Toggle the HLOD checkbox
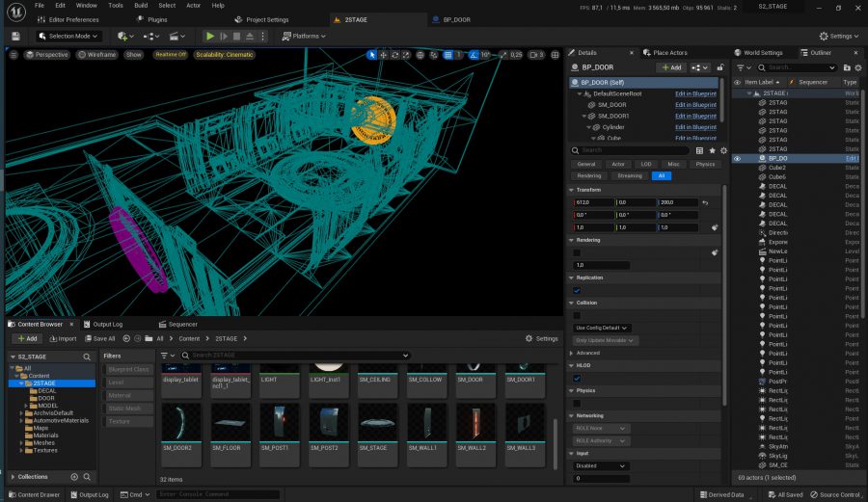The width and height of the screenshot is (868, 502). [x=577, y=378]
